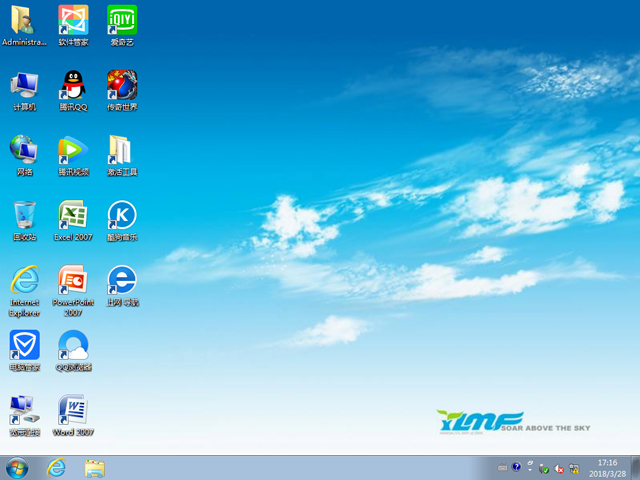Open File Explorer from the taskbar

pyautogui.click(x=95, y=467)
